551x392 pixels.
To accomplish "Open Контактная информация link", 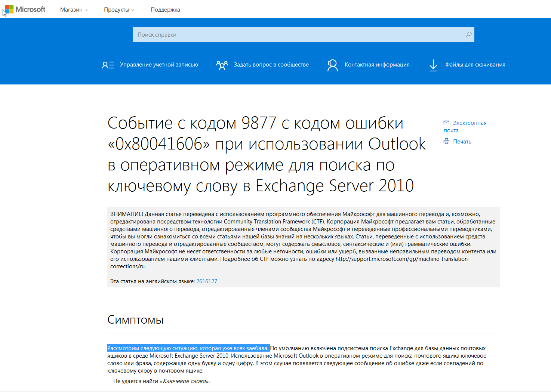I will coord(377,65).
